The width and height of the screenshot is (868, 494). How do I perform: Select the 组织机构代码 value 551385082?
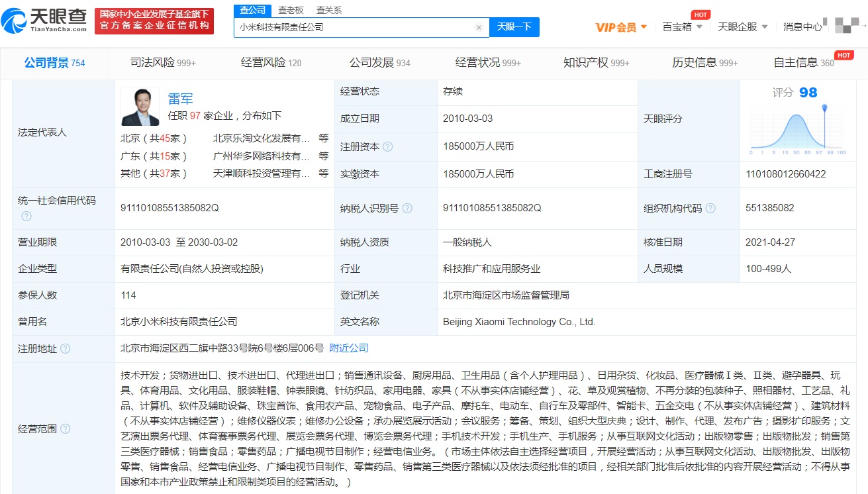click(x=770, y=208)
